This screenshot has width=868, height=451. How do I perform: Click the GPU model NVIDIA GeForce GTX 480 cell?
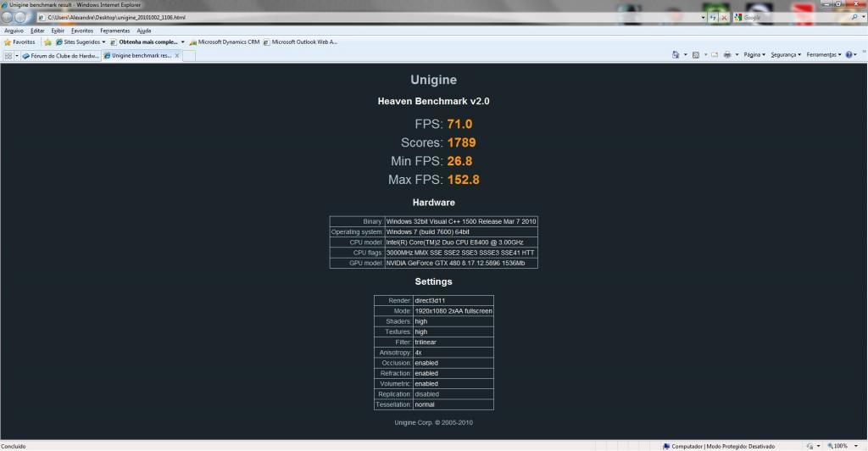[461, 264]
